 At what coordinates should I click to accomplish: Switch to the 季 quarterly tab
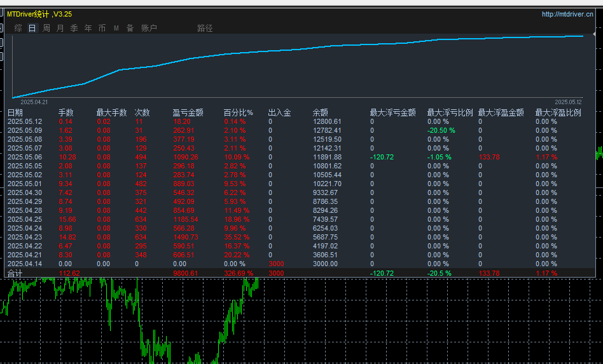(74, 28)
